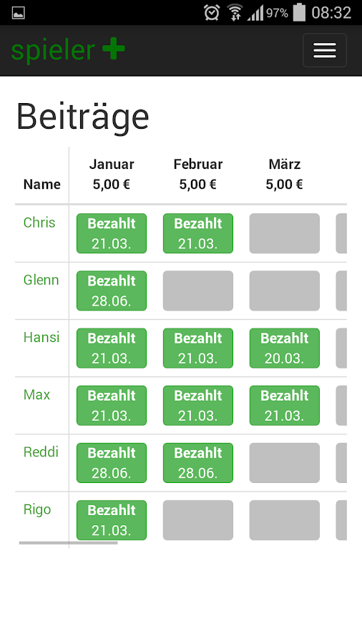Toggle Glenn's unpaid Februar contribution

198,291
